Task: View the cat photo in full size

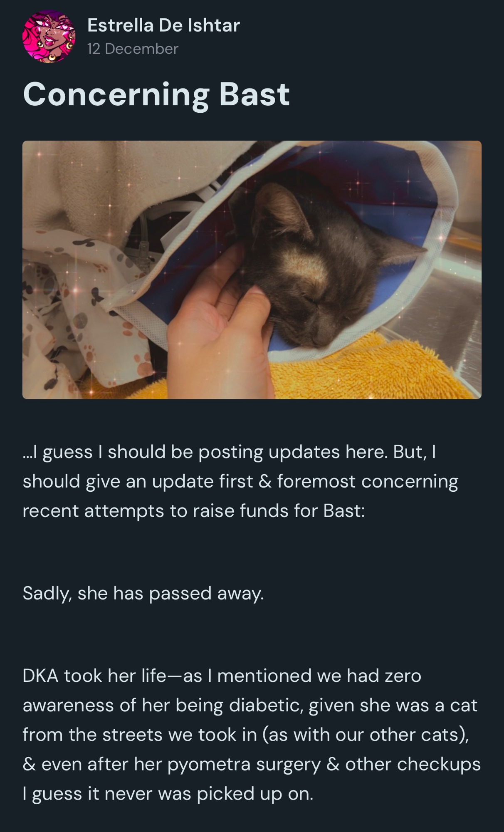Action: pos(252,270)
